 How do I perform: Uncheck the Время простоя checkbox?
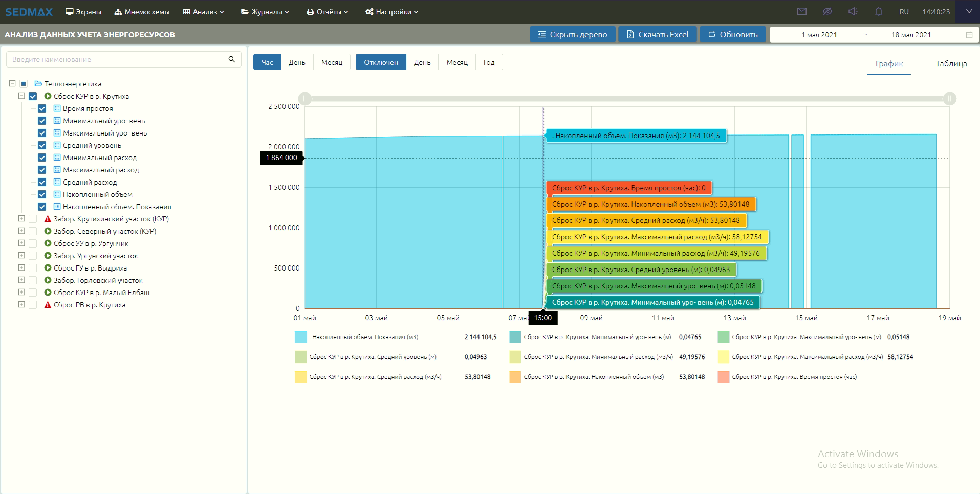42,108
